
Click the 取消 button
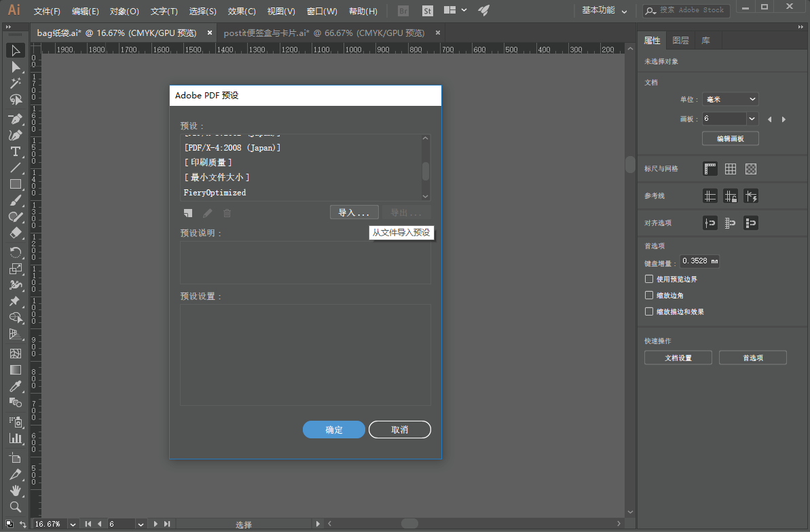tap(400, 430)
